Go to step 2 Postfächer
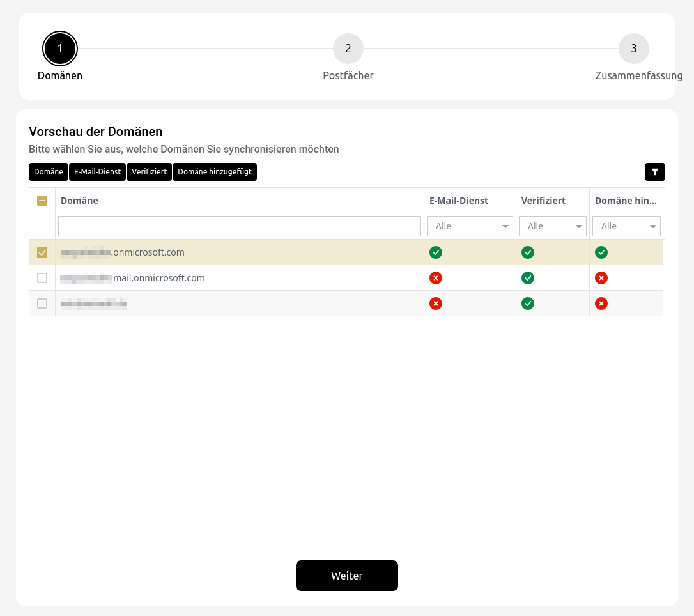The width and height of the screenshot is (694, 616). [x=348, y=49]
